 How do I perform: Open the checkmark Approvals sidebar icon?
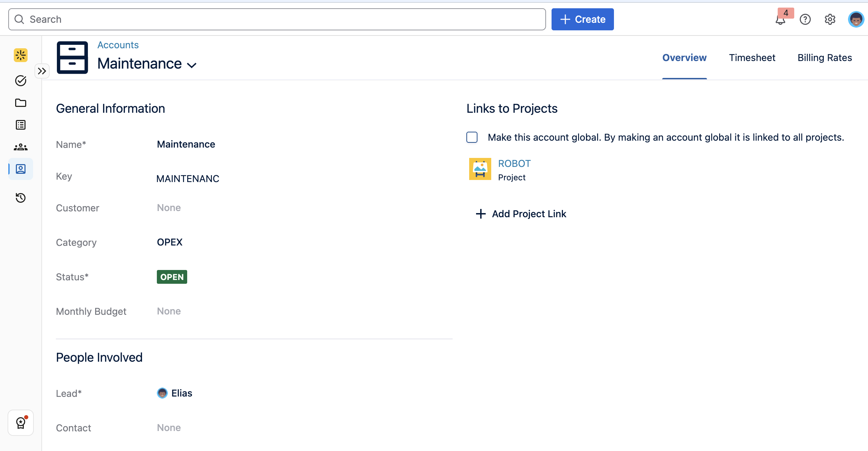[x=21, y=81]
